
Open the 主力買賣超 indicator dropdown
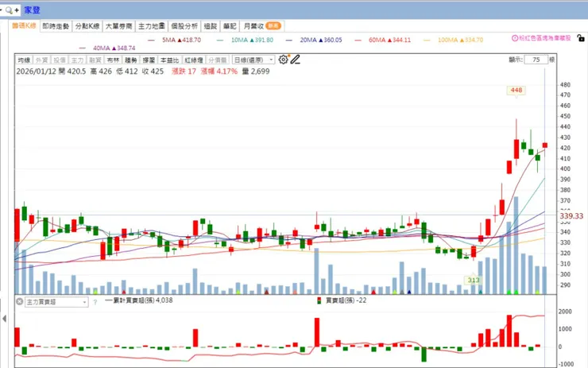(56, 302)
